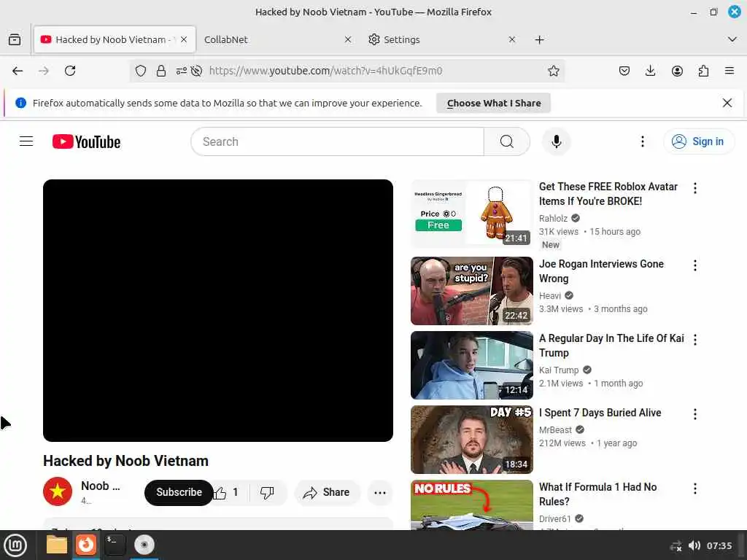Click the blocked autoplay icon in the address bar

(196, 71)
